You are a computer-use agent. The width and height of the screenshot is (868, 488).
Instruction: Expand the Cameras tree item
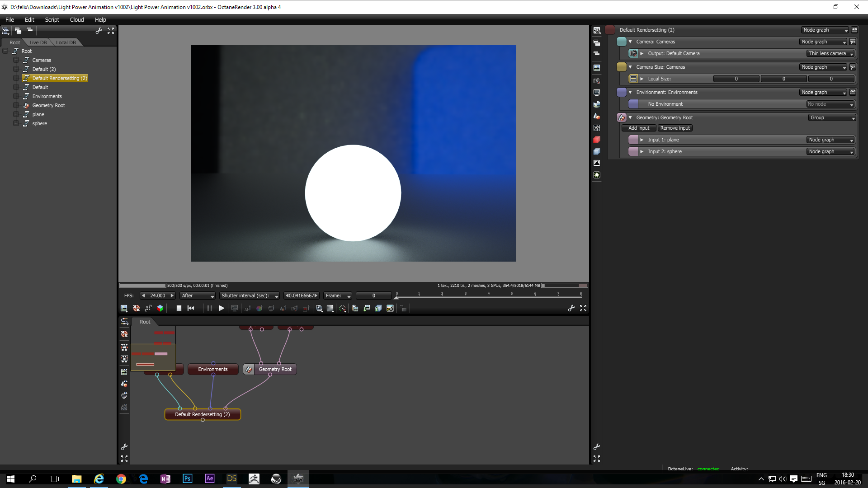coord(16,60)
